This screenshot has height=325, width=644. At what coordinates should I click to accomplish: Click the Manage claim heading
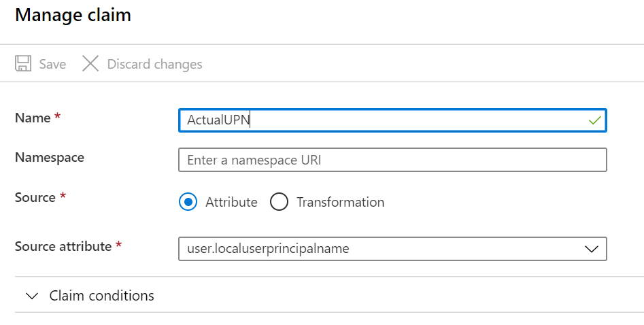click(73, 15)
